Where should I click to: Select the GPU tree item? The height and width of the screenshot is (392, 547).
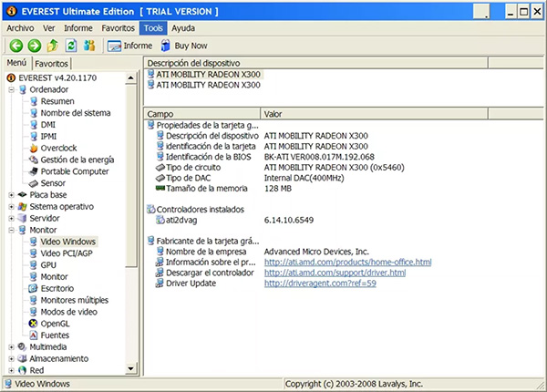(48, 264)
